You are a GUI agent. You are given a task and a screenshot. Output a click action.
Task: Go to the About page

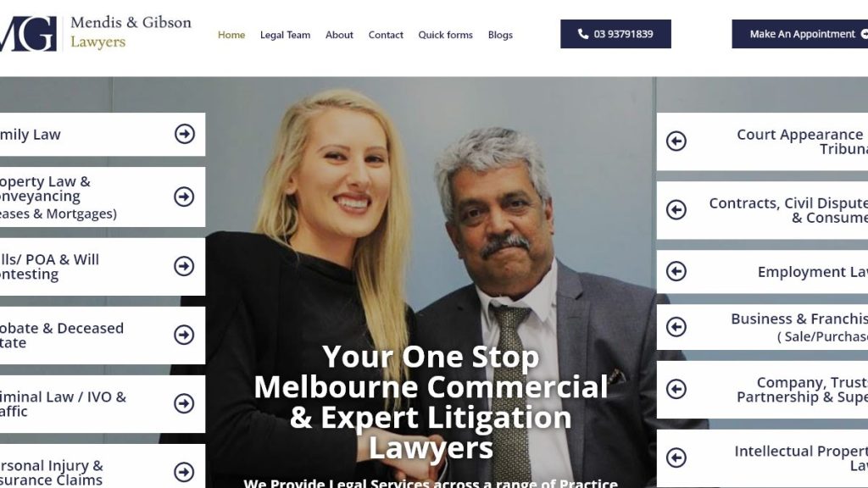point(339,35)
